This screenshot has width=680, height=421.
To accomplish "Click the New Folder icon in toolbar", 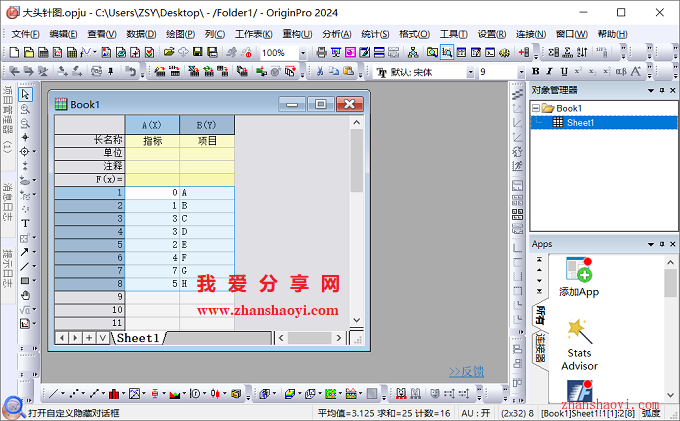I will tap(29, 53).
